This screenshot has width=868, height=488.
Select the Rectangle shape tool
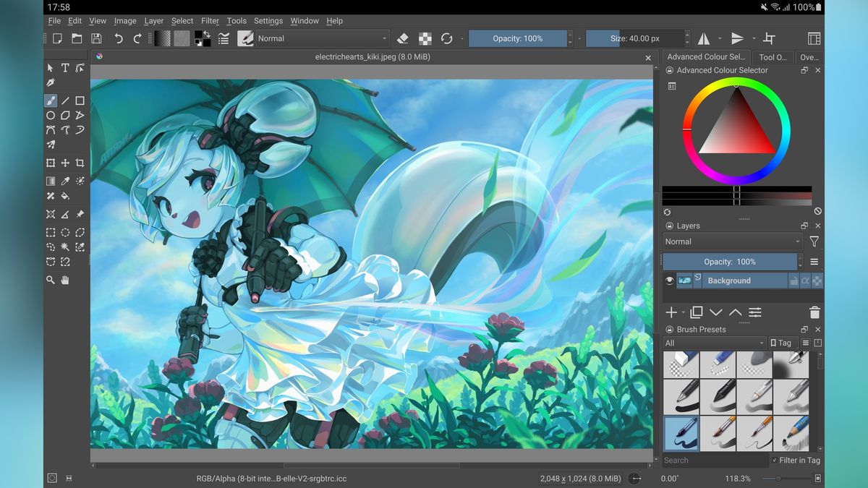click(80, 100)
